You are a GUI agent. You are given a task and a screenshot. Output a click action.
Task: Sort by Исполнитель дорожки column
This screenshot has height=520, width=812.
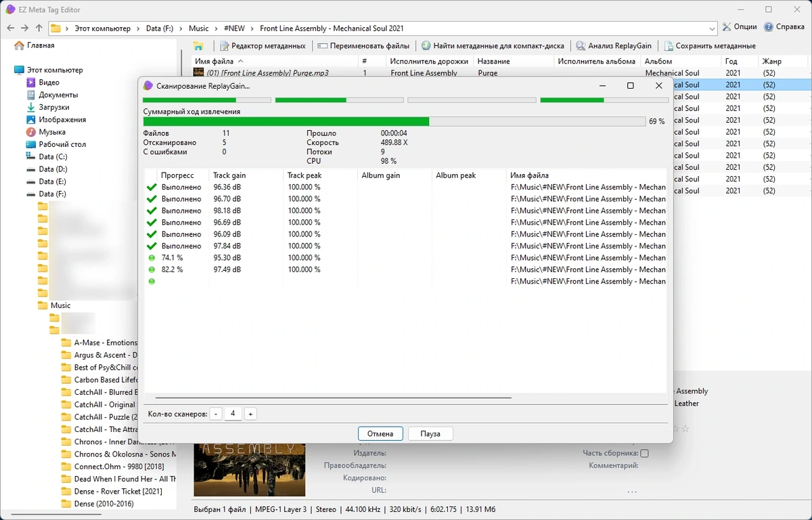coord(431,61)
